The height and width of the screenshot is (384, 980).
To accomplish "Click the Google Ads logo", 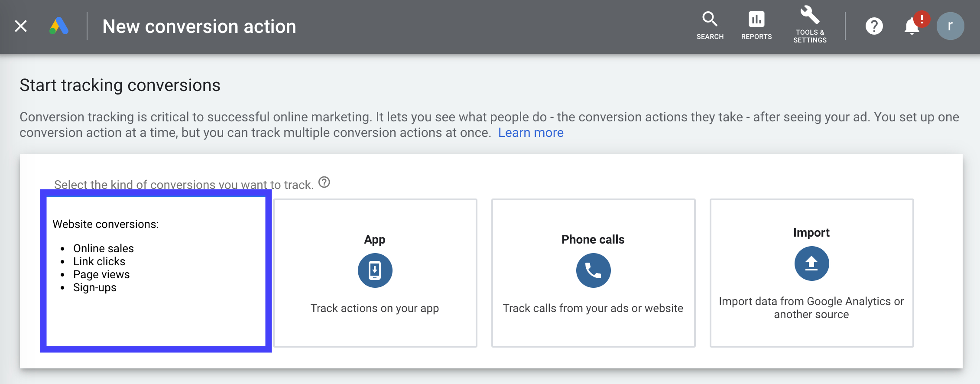I will pyautogui.click(x=59, y=26).
